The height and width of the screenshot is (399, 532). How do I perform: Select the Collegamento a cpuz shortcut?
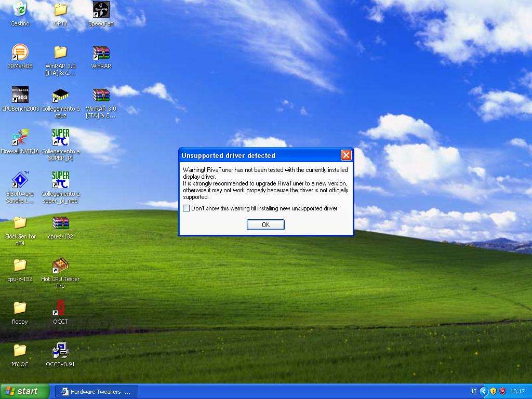(x=60, y=95)
